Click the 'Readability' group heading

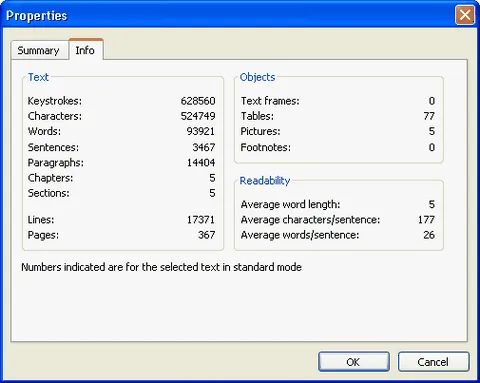pyautogui.click(x=265, y=181)
